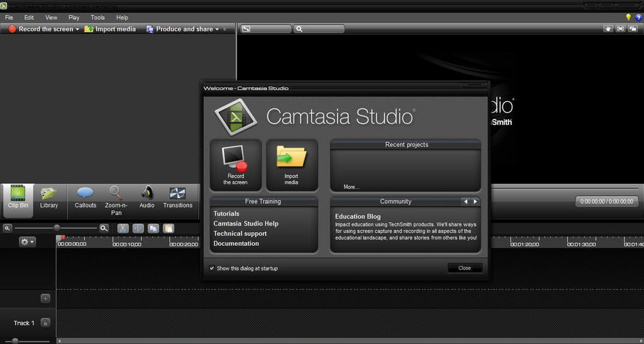Screen dimensions: 644x344
Task: Zoom in timeline with large magnifier
Action: (104, 228)
